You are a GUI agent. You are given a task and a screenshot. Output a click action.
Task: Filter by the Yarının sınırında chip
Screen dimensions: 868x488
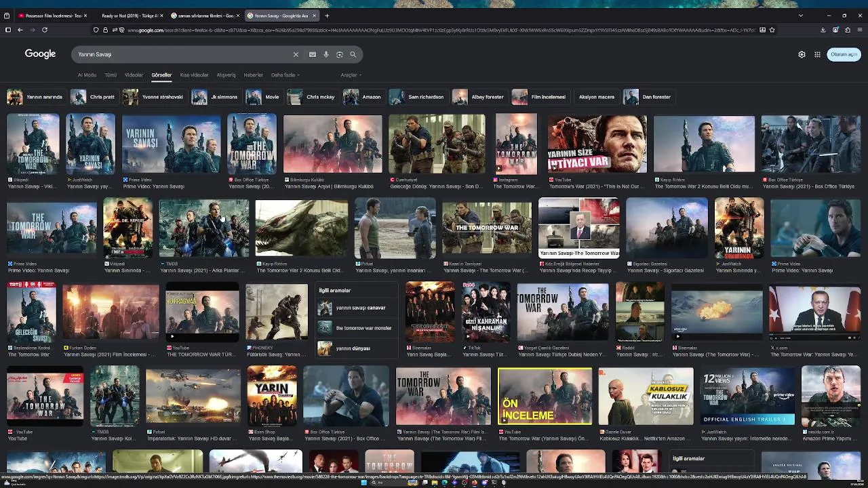(35, 97)
